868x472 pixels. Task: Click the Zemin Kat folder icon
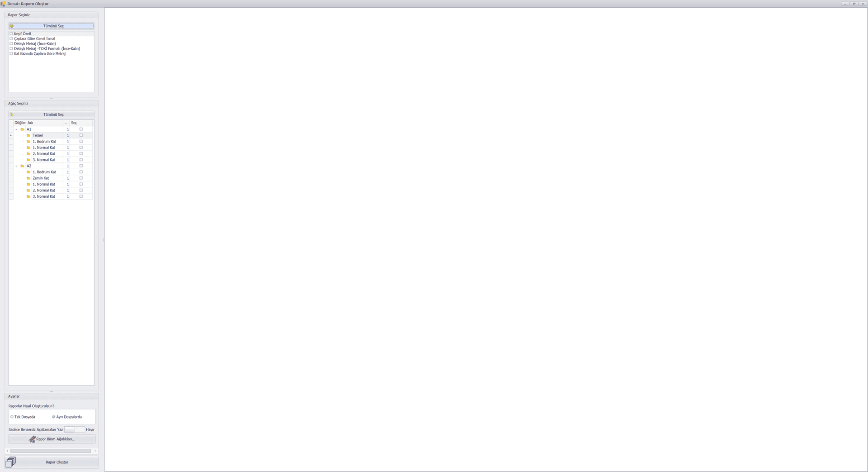[28, 178]
